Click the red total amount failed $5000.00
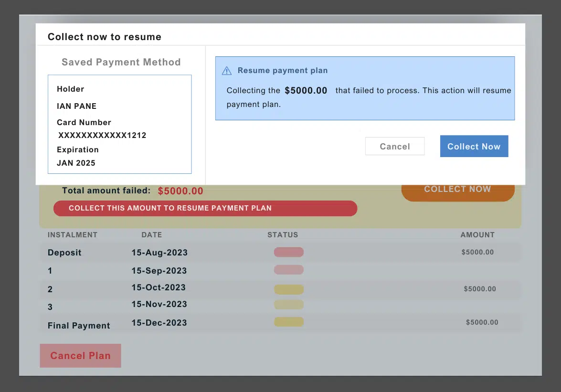The image size is (561, 392). [x=180, y=191]
